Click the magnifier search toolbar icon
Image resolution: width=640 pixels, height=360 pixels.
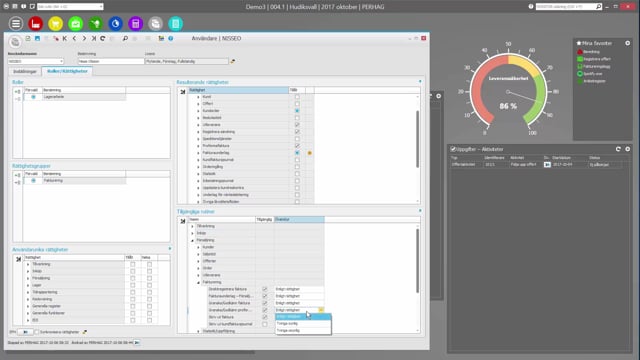125,38
